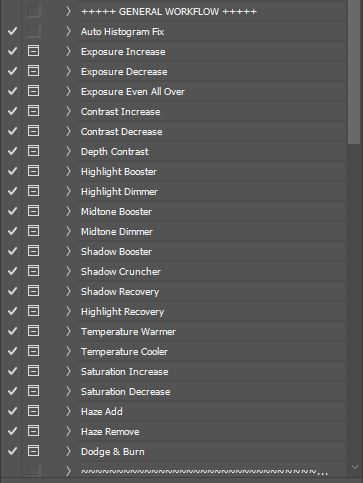Expand the Highlight Dimmer action steps
Screen dimensions: 363x483
pos(68,191)
